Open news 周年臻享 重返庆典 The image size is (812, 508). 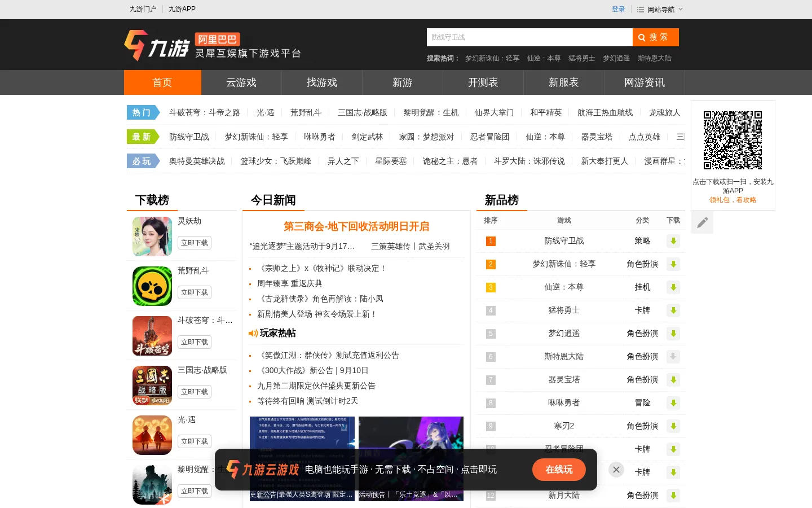[x=290, y=283]
